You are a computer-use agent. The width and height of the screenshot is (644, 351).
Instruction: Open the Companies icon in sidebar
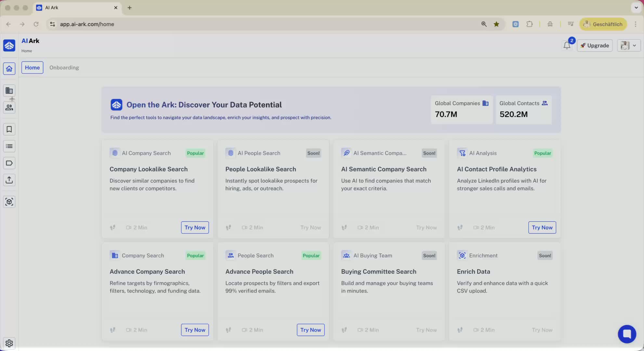[x=9, y=91]
